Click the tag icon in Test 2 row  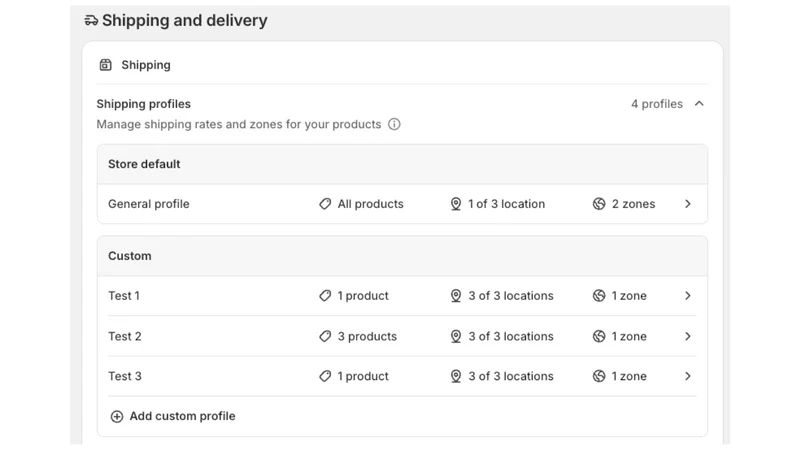tap(325, 336)
